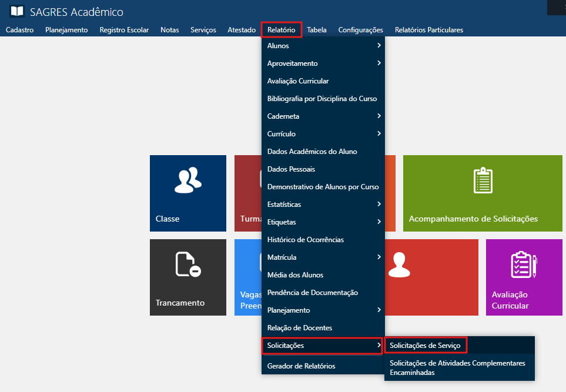Expand the Matrícula submenu
This screenshot has height=392, width=566.
pyautogui.click(x=323, y=257)
